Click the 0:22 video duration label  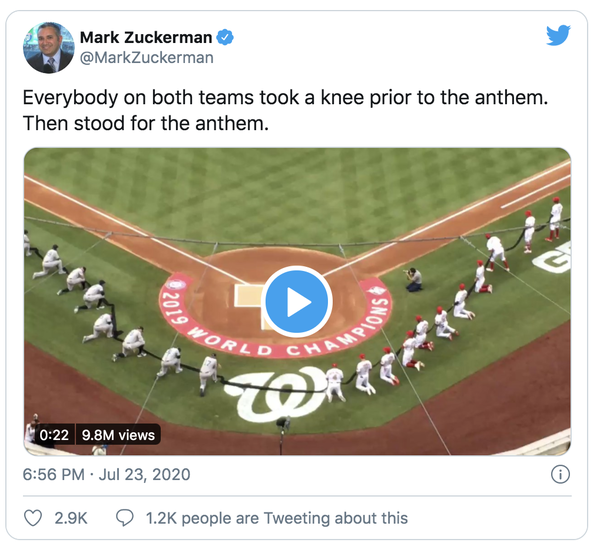point(52,435)
